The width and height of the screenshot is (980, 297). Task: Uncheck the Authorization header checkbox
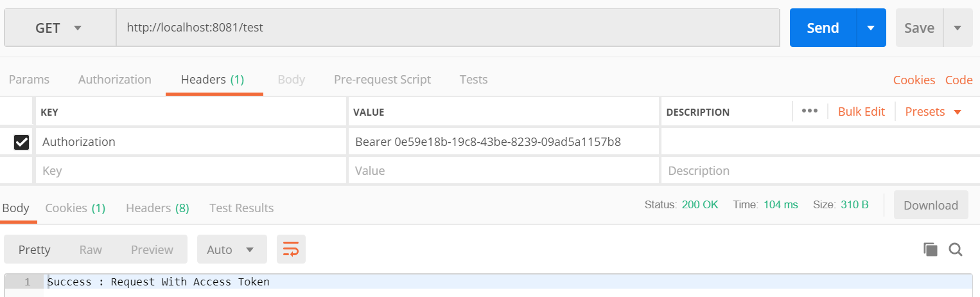tap(21, 142)
